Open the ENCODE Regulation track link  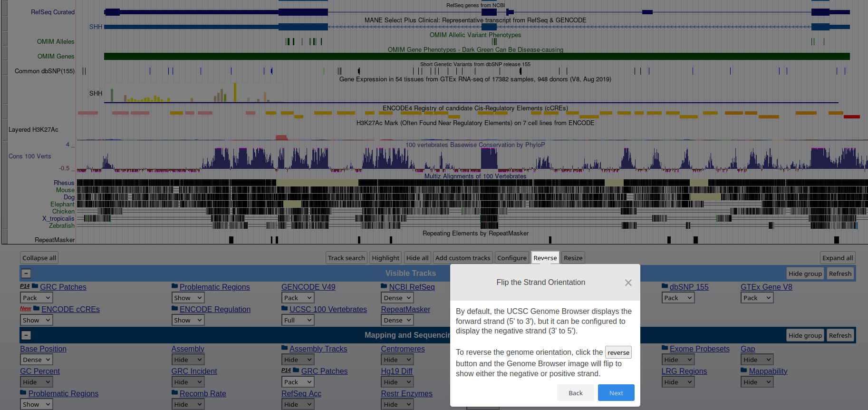pyautogui.click(x=214, y=309)
